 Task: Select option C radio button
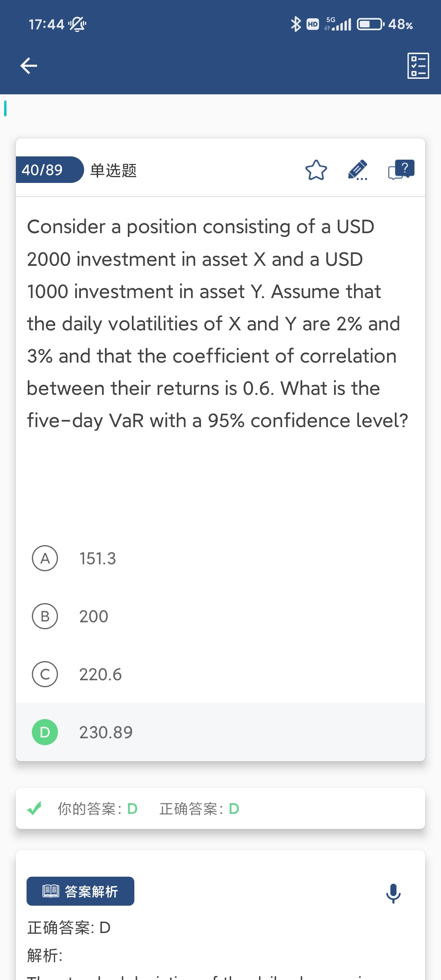pyautogui.click(x=45, y=674)
